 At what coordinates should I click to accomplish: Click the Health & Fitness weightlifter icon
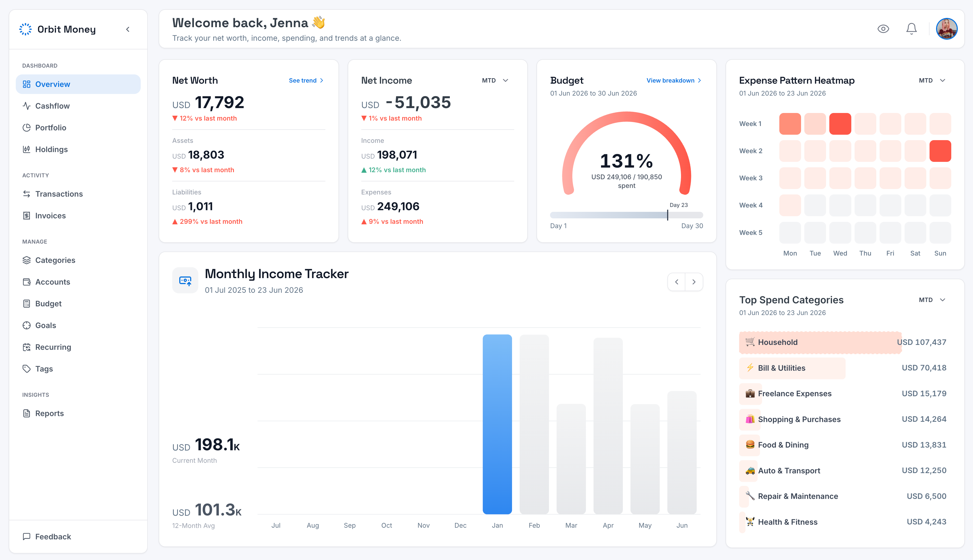(x=750, y=522)
